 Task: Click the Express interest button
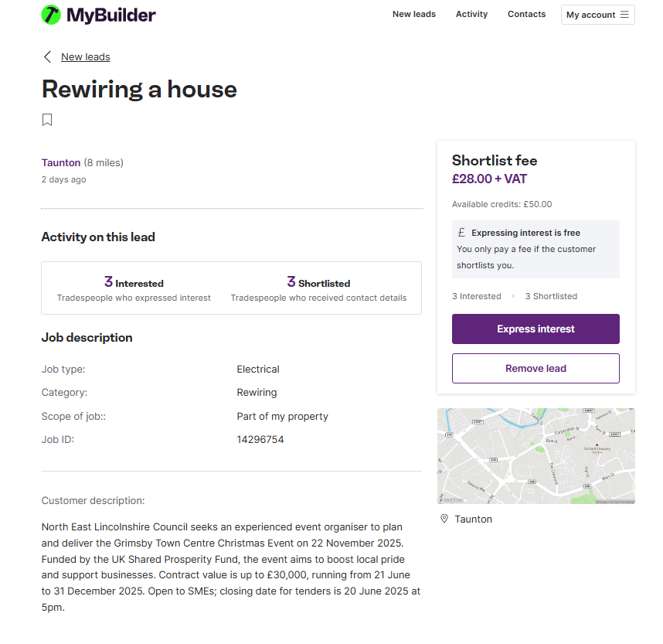pos(535,329)
